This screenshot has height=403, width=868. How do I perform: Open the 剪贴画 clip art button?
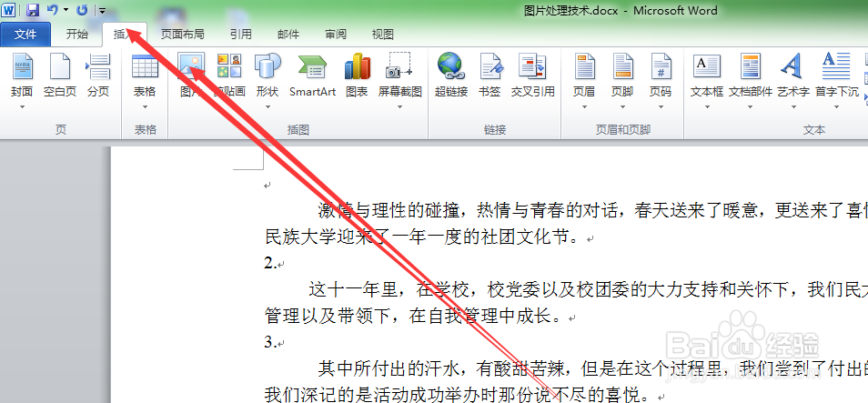229,75
